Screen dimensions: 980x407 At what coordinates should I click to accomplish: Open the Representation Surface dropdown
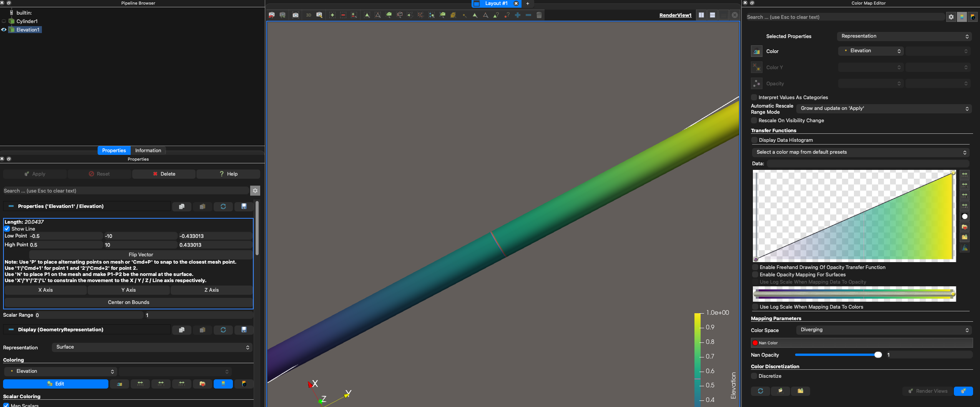coord(151,347)
